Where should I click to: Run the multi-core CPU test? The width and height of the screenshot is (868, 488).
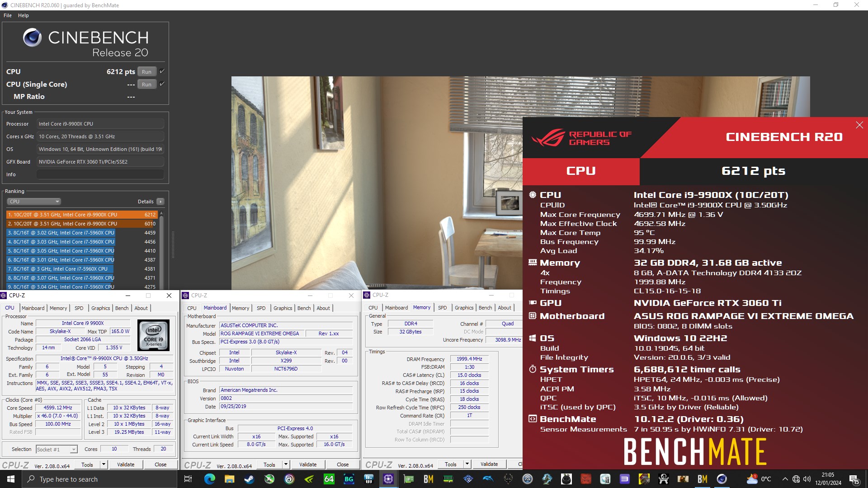click(x=146, y=72)
